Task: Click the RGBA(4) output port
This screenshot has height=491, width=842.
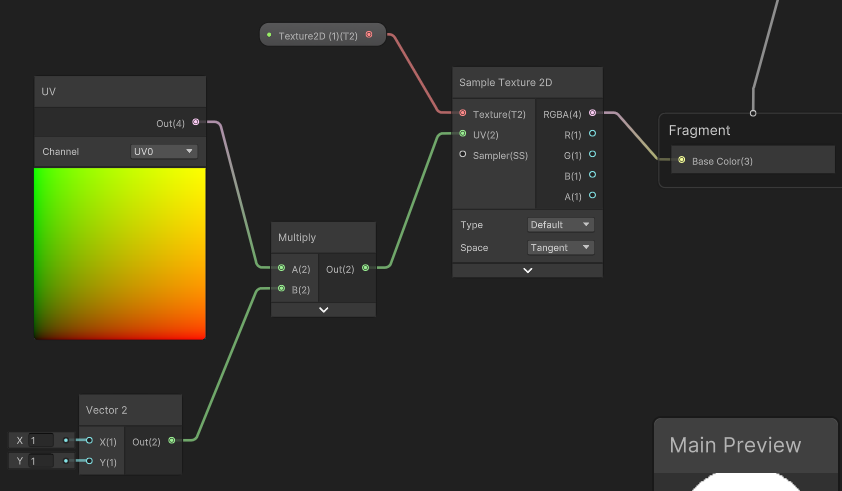Action: click(592, 113)
